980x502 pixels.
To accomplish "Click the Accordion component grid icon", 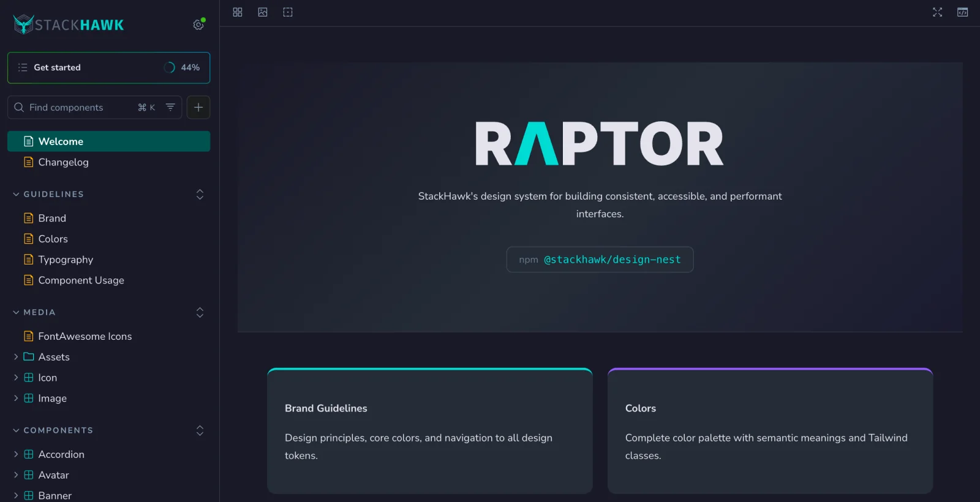I will (28, 454).
